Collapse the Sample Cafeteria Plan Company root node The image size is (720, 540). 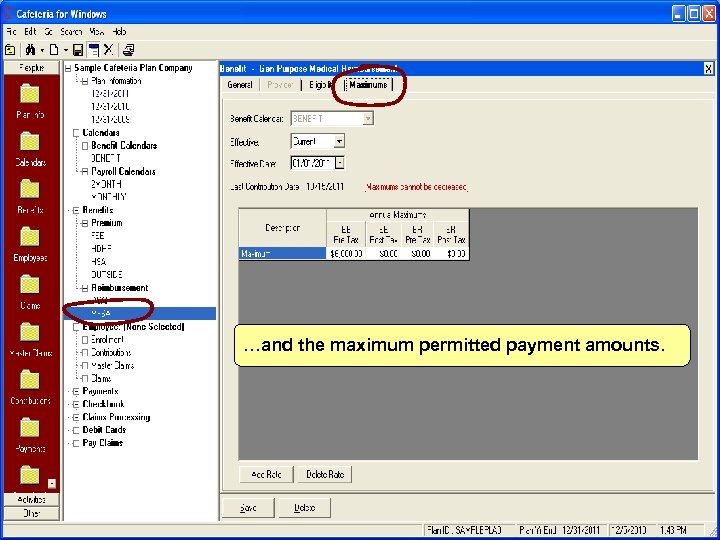[68, 68]
